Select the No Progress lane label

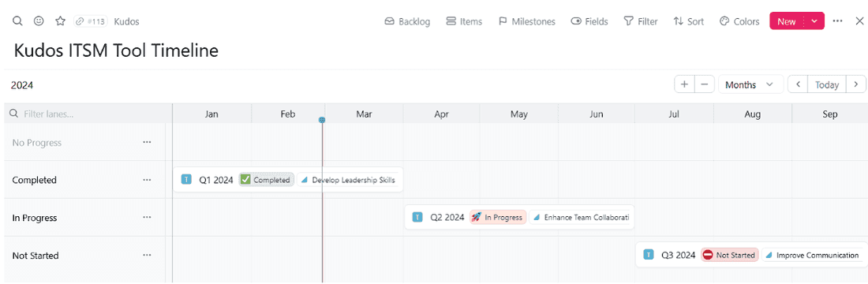[36, 142]
